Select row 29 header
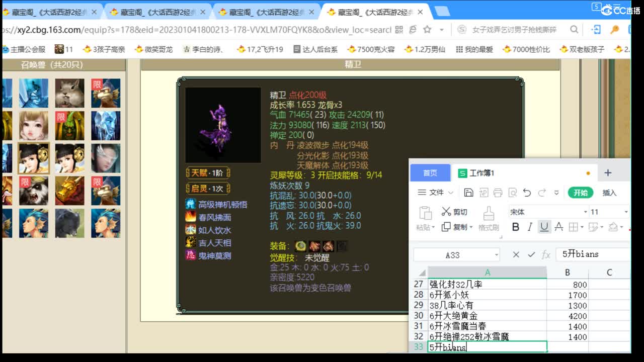The height and width of the screenshot is (362, 644). (x=419, y=305)
